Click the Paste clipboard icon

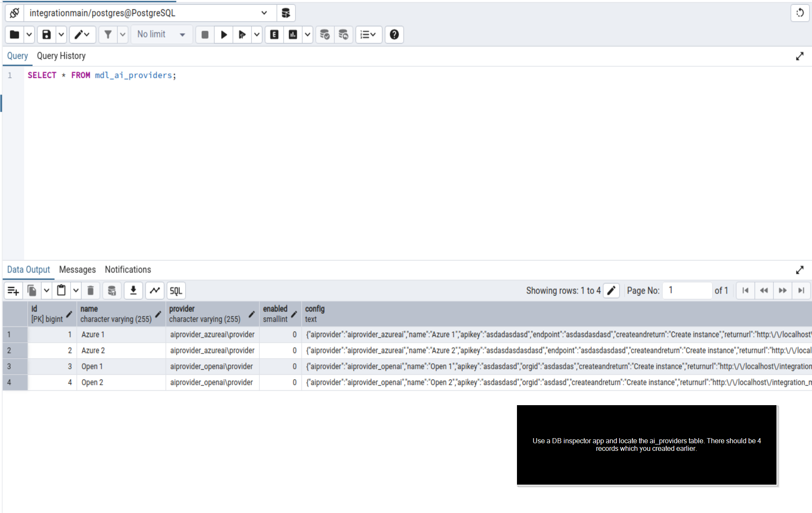pyautogui.click(x=61, y=291)
